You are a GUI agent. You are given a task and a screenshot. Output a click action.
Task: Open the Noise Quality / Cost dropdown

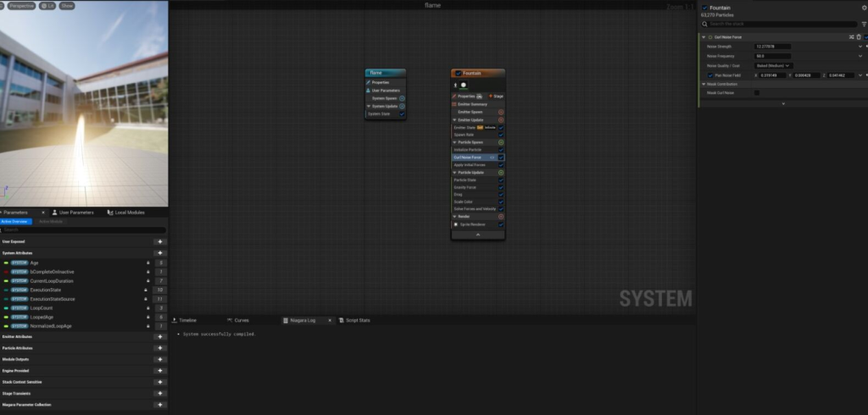tap(774, 65)
